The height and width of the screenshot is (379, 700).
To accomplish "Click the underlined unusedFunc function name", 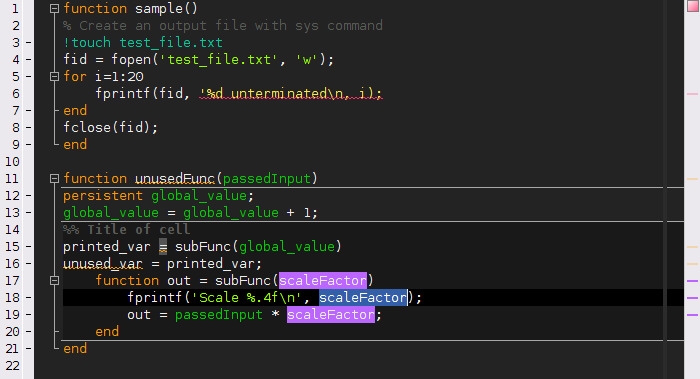I will (175, 179).
